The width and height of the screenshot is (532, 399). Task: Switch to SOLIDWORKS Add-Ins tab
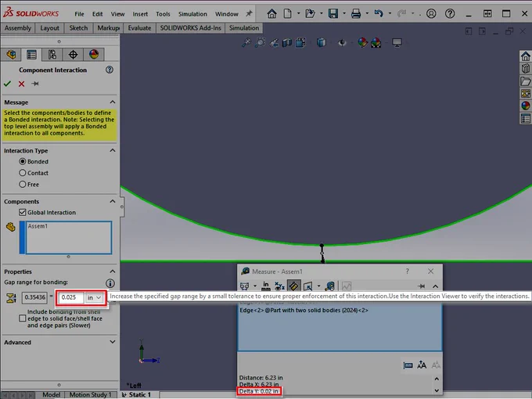(190, 28)
